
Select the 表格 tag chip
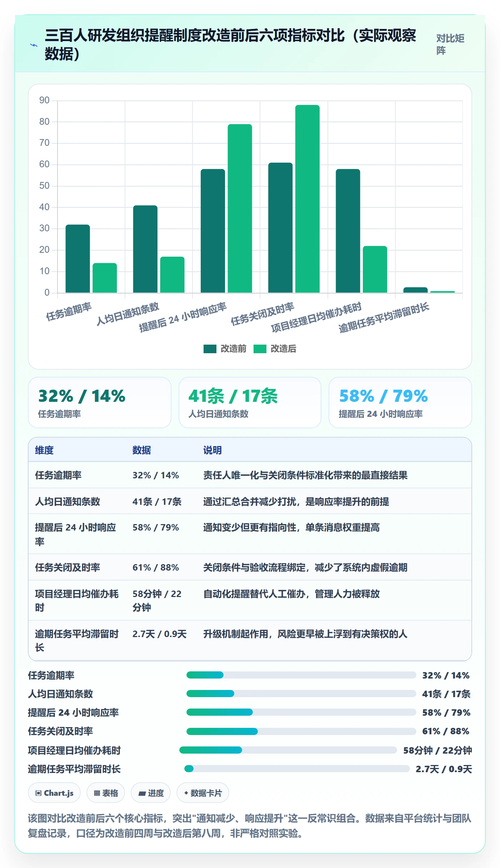pos(106,793)
